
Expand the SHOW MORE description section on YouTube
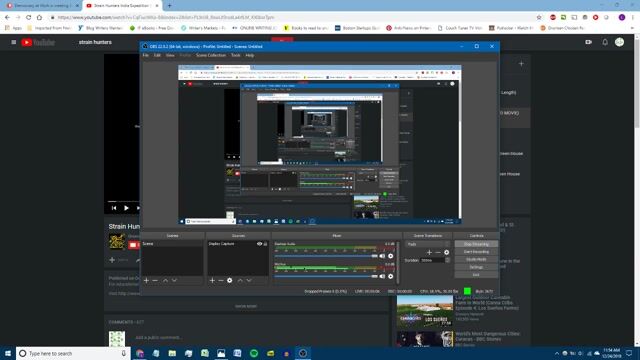pyautogui.click(x=246, y=306)
